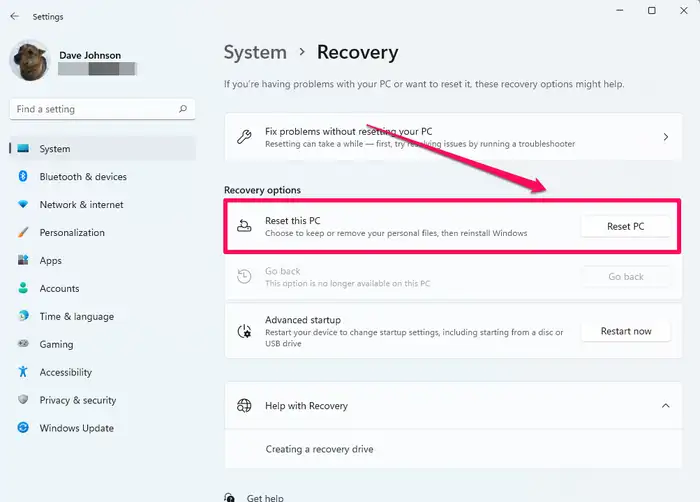Click the Accessibility figure icon
This screenshot has height=502, width=700.
23,372
